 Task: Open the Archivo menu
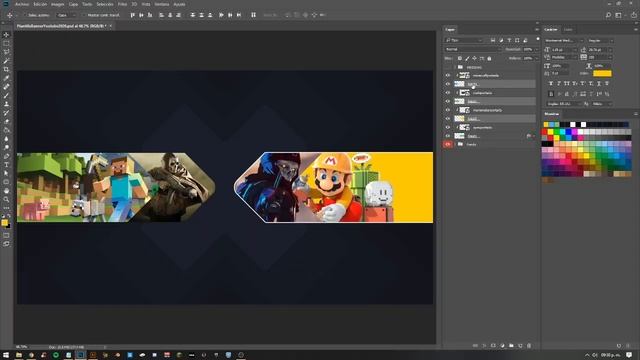coord(22,4)
